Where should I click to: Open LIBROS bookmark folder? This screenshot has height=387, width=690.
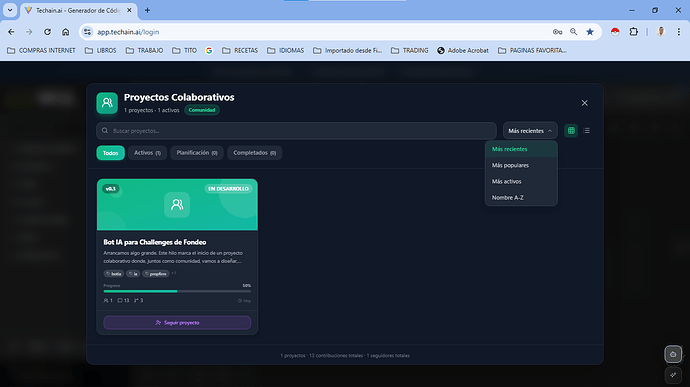pyautogui.click(x=101, y=51)
